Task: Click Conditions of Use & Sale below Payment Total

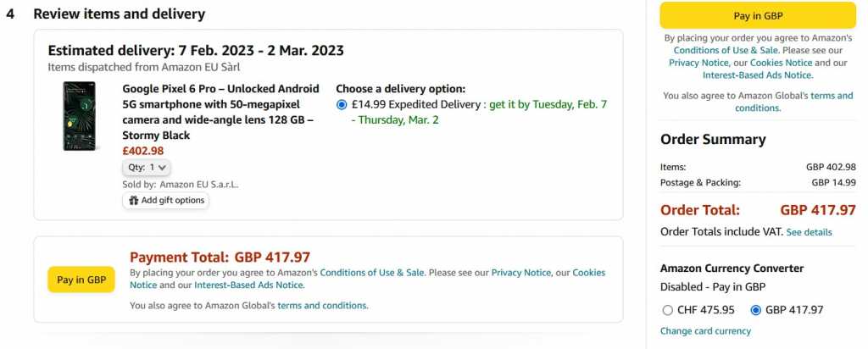Action: point(372,273)
